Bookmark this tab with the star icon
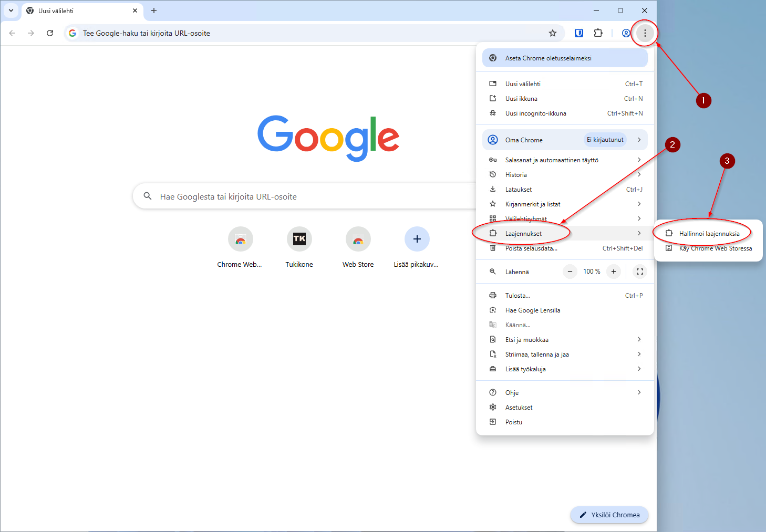The image size is (766, 532). 553,33
